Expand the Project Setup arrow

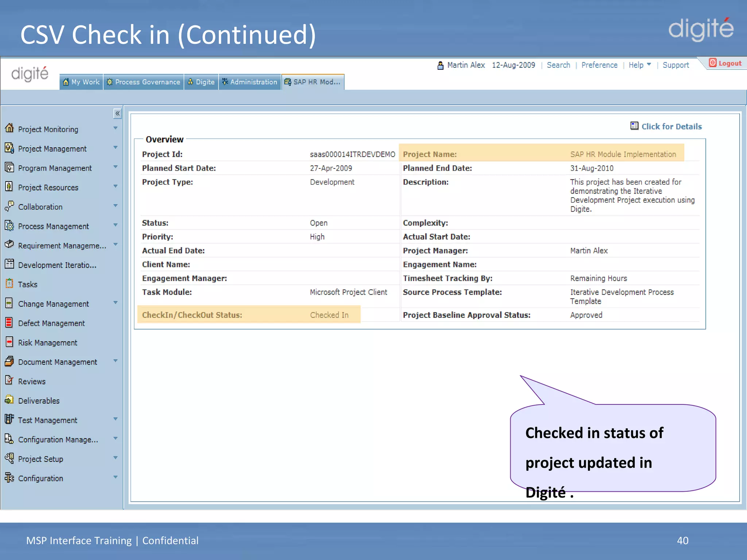(116, 458)
